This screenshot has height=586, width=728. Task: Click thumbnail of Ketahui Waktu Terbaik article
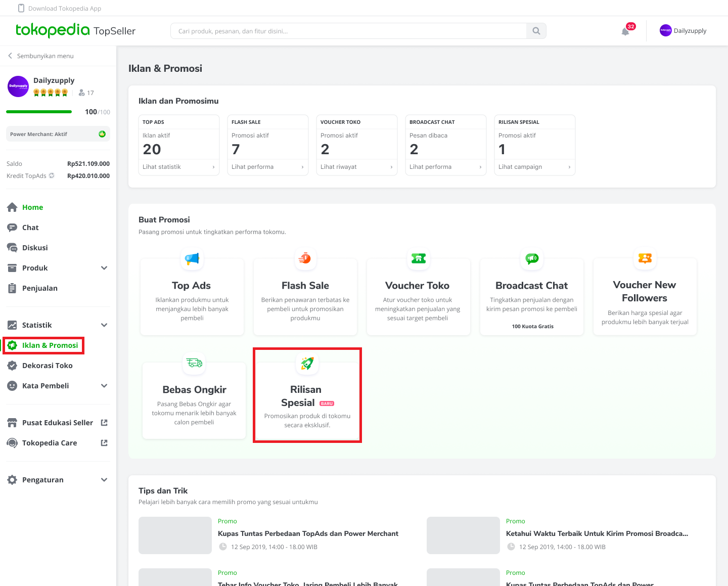[463, 535]
